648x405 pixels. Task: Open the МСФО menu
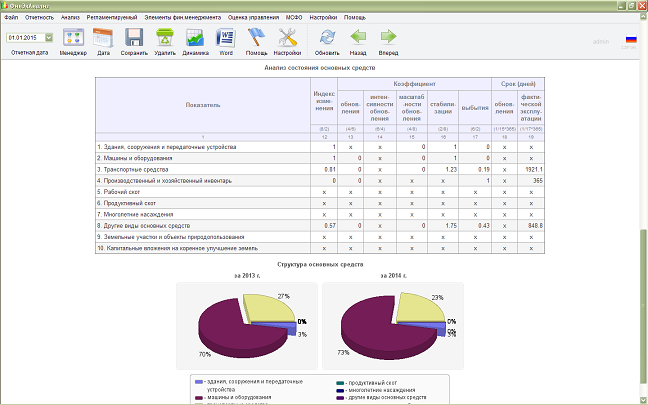coord(294,17)
